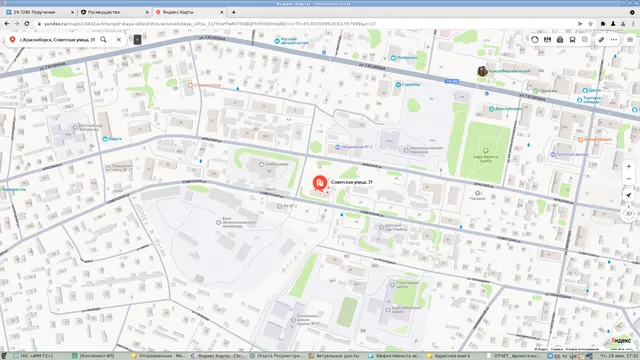640x360 pixels.
Task: Click the Часовня marker
Action: (477, 193)
